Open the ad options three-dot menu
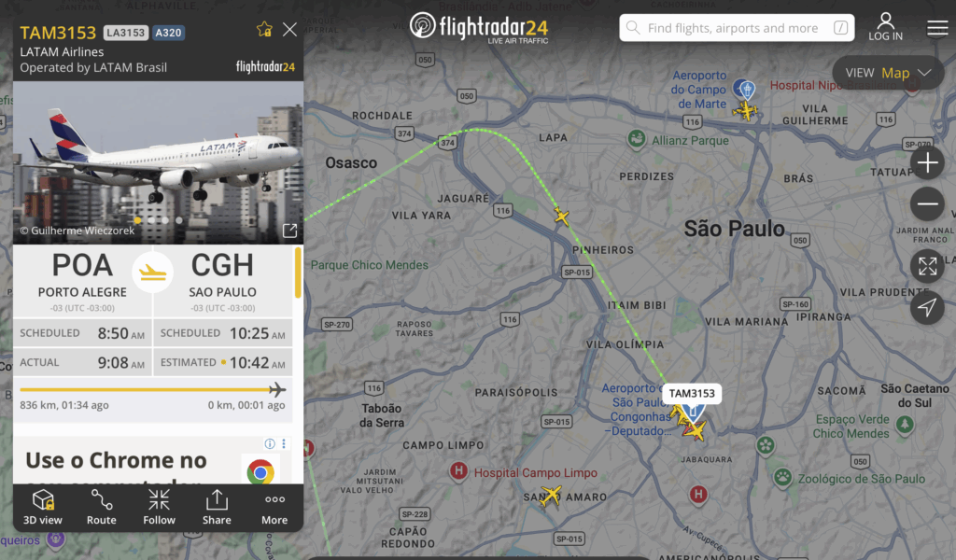 [284, 443]
